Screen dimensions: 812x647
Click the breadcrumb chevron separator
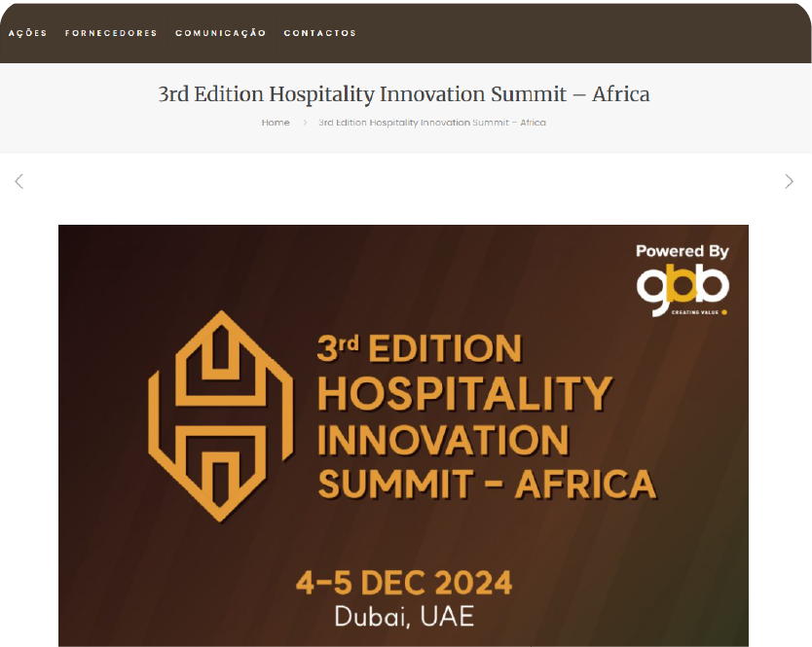tap(304, 123)
